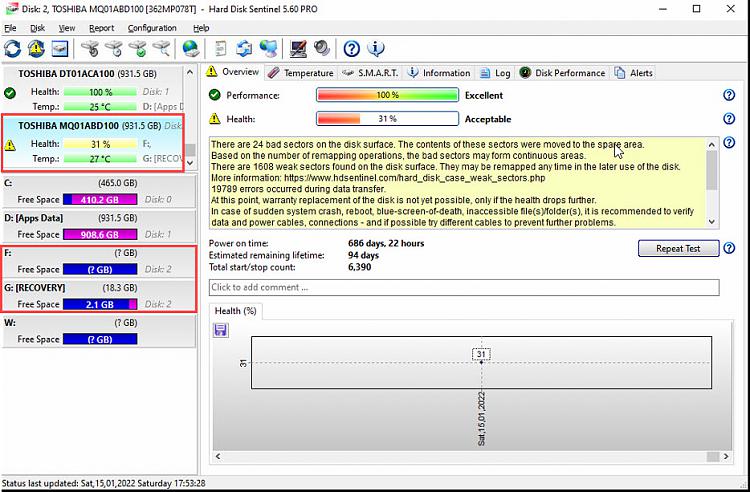
Task: Click the blue arrows send report icon
Action: (244, 48)
